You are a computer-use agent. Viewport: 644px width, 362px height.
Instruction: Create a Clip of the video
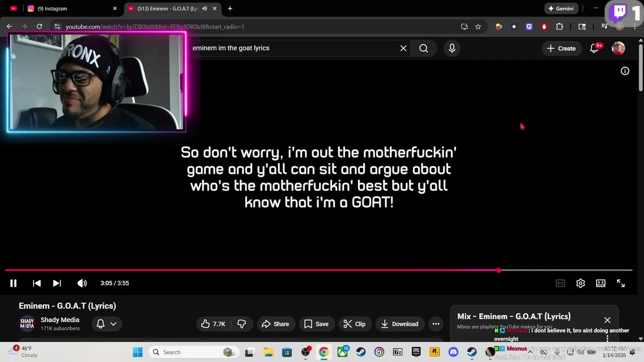click(x=355, y=324)
